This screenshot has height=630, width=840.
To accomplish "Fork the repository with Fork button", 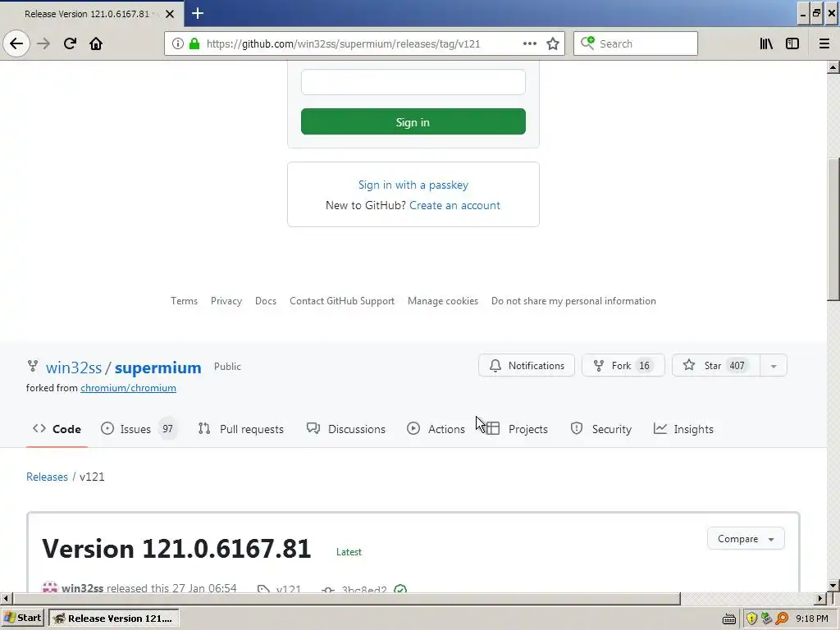I will point(623,365).
